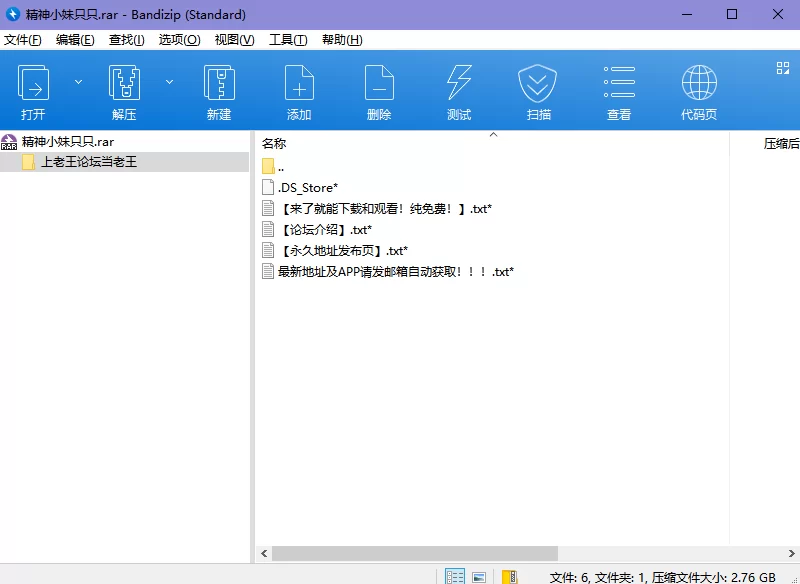The height and width of the screenshot is (584, 800).
Task: Expand the dropdown arrow next to 解压
Action: point(169,82)
